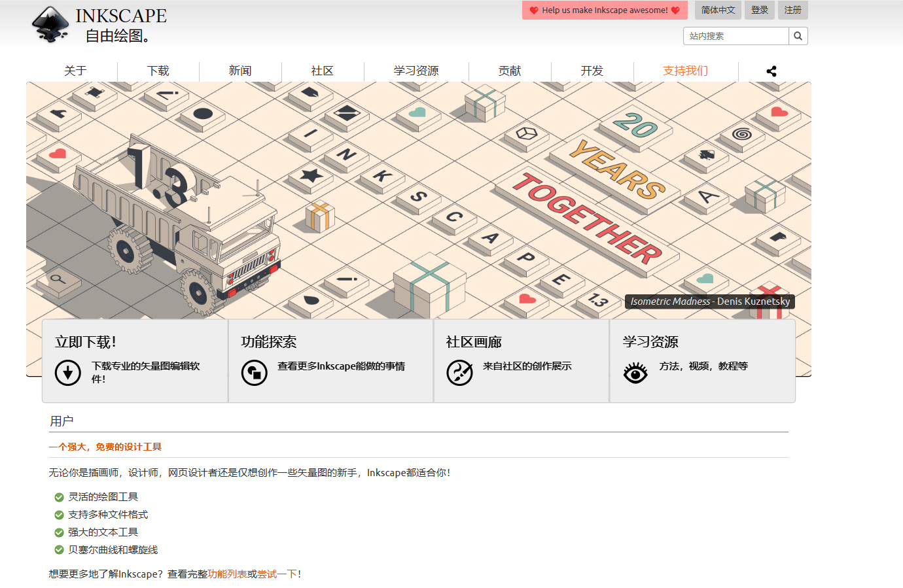Click the 'Isometric Madness - Denis Kuznetsky' caption

[x=710, y=302]
